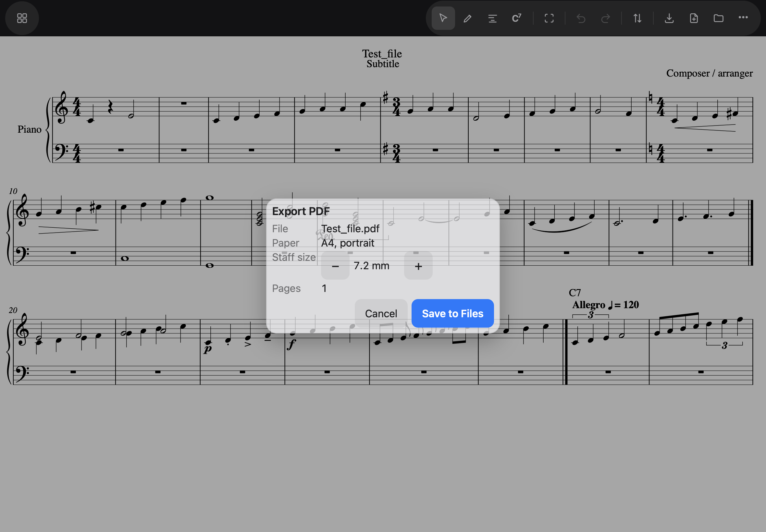Screen dimensions: 766x532
Task: Decrease staff size with minus button
Action: click(x=335, y=266)
